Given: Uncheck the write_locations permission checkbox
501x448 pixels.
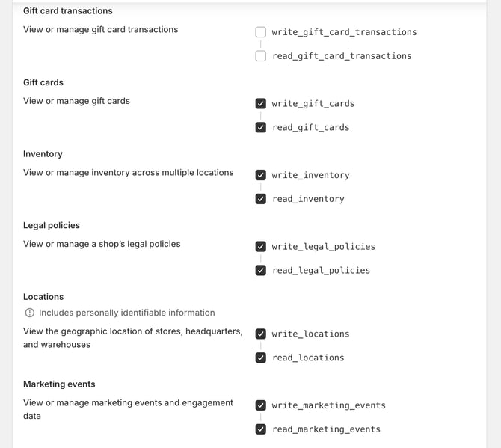Looking at the screenshot, I should tap(260, 334).
